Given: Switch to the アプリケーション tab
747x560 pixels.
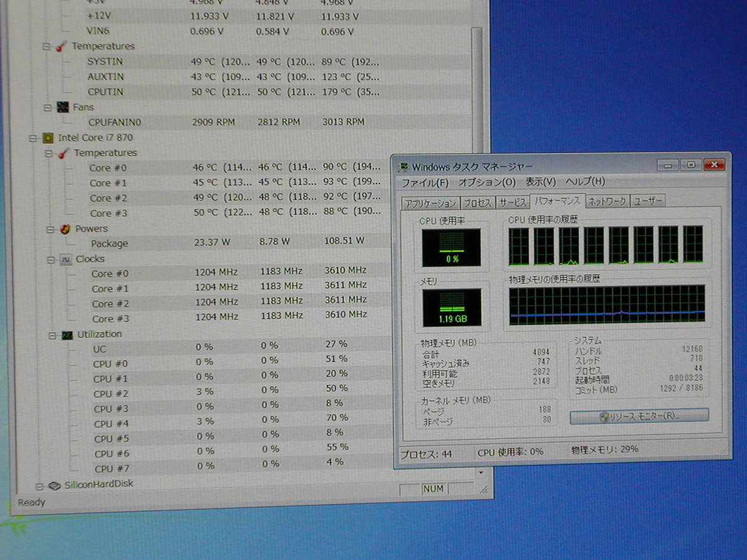Looking at the screenshot, I should point(430,203).
